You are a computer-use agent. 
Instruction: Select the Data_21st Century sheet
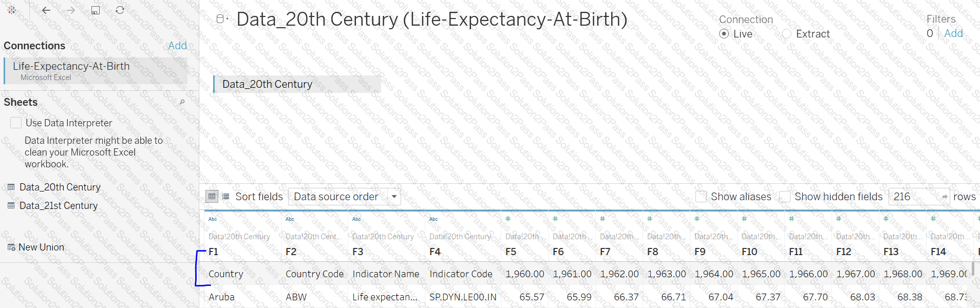pos(58,206)
